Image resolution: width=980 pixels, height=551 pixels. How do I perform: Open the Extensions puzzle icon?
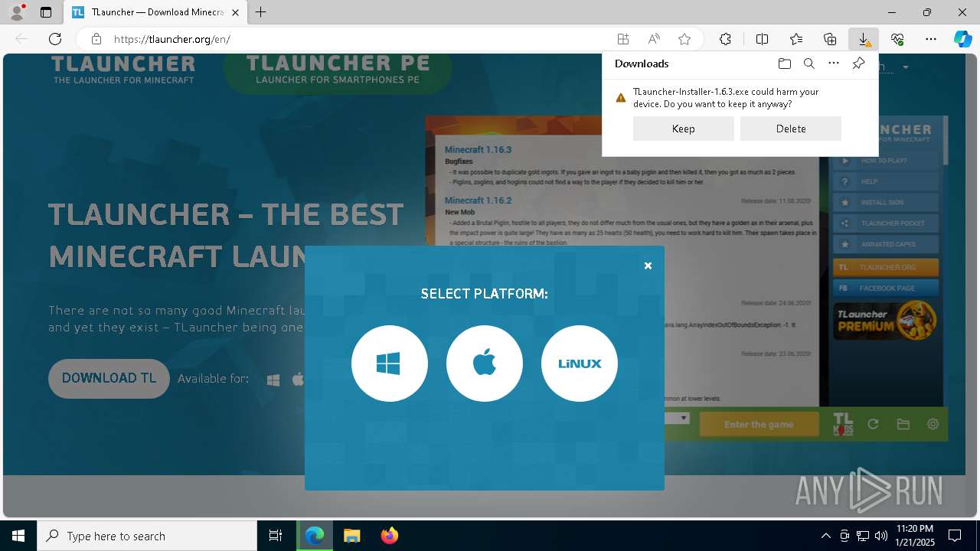(725, 39)
